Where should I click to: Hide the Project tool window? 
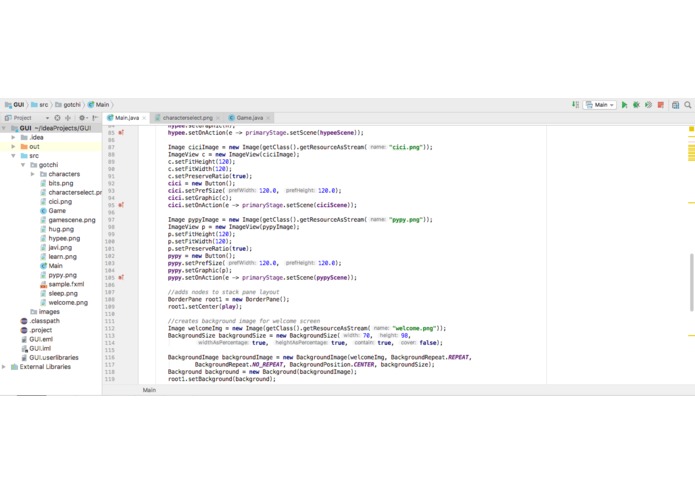click(x=95, y=118)
